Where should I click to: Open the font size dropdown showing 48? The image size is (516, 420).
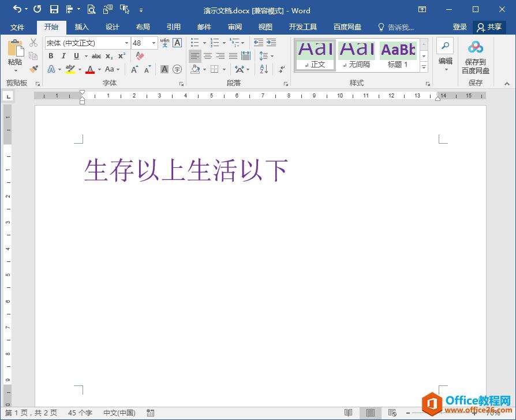(x=154, y=43)
